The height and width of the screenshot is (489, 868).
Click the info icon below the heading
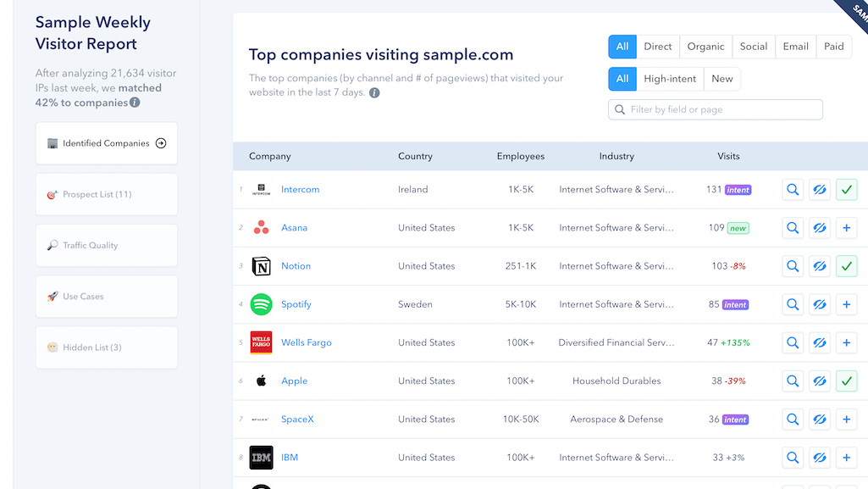coord(373,94)
